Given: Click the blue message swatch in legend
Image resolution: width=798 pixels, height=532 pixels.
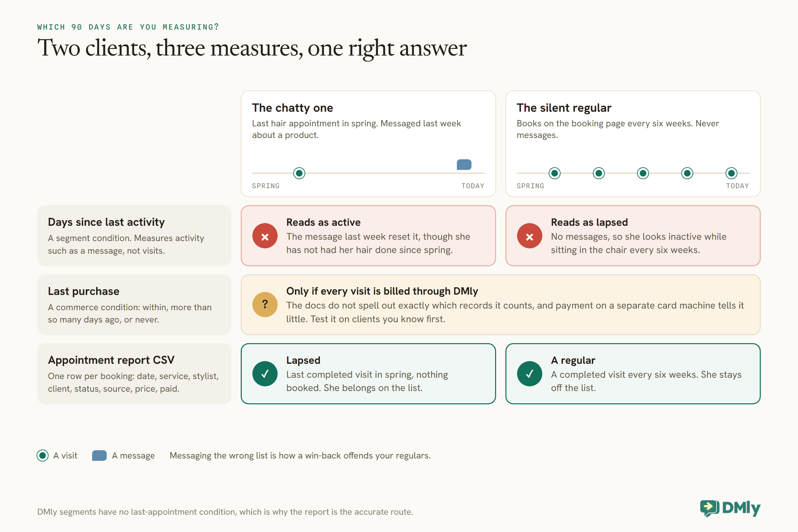Looking at the screenshot, I should pyautogui.click(x=99, y=455).
